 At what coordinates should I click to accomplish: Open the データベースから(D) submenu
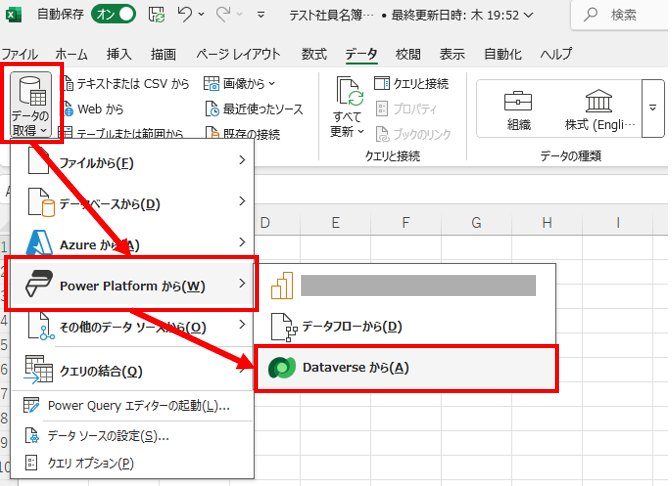133,204
